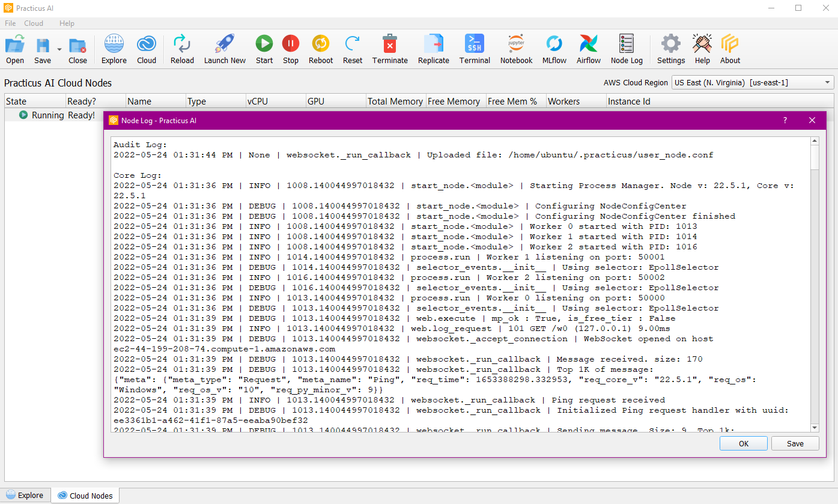Click the Node Log toolbar icon

click(627, 49)
